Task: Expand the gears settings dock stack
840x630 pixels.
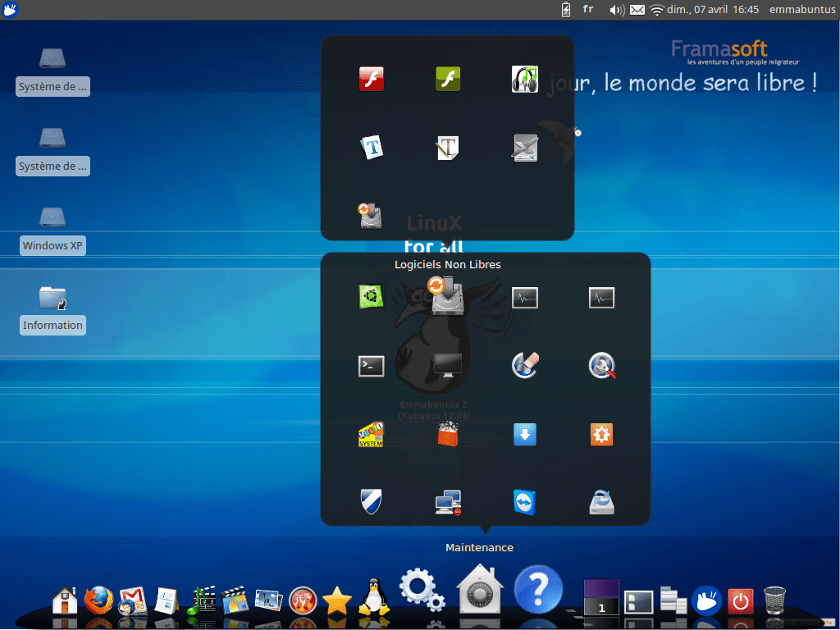Action: coord(421,592)
